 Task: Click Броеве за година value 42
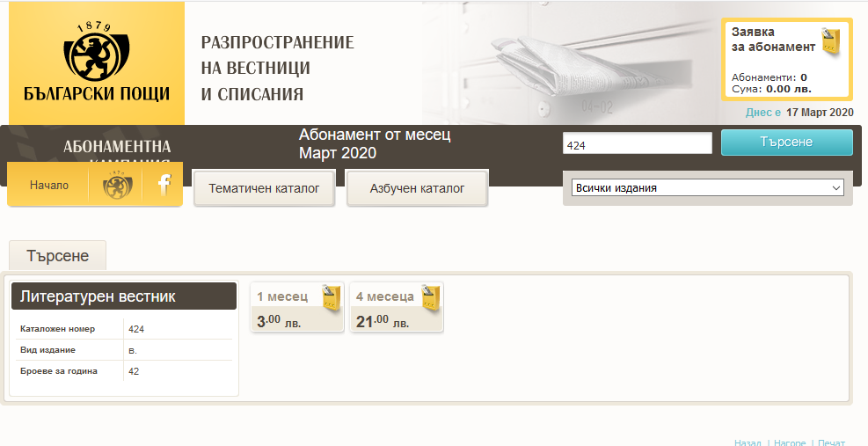134,371
